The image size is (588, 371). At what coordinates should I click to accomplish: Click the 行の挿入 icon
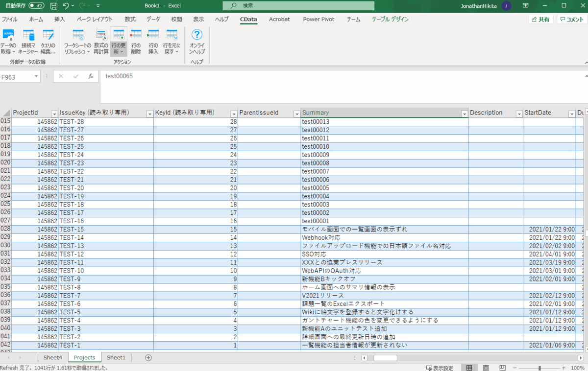pos(153,35)
